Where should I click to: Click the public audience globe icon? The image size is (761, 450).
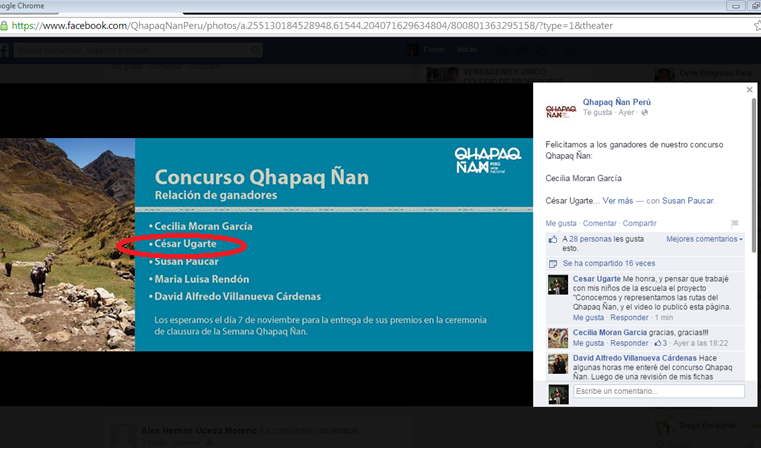pyautogui.click(x=645, y=113)
